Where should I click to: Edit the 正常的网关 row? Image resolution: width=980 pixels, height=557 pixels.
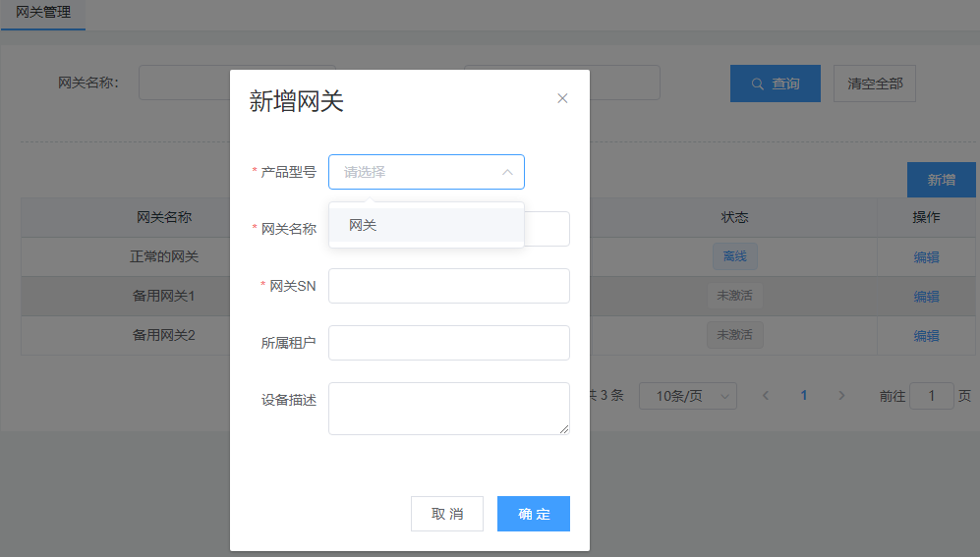pos(926,257)
